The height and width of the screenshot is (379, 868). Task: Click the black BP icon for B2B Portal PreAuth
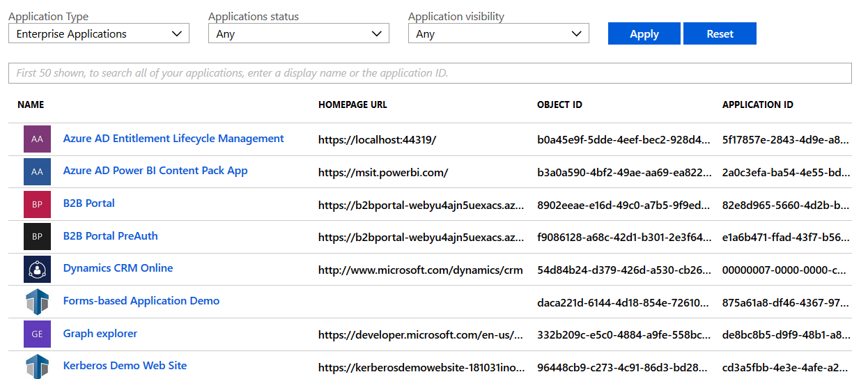pyautogui.click(x=37, y=237)
